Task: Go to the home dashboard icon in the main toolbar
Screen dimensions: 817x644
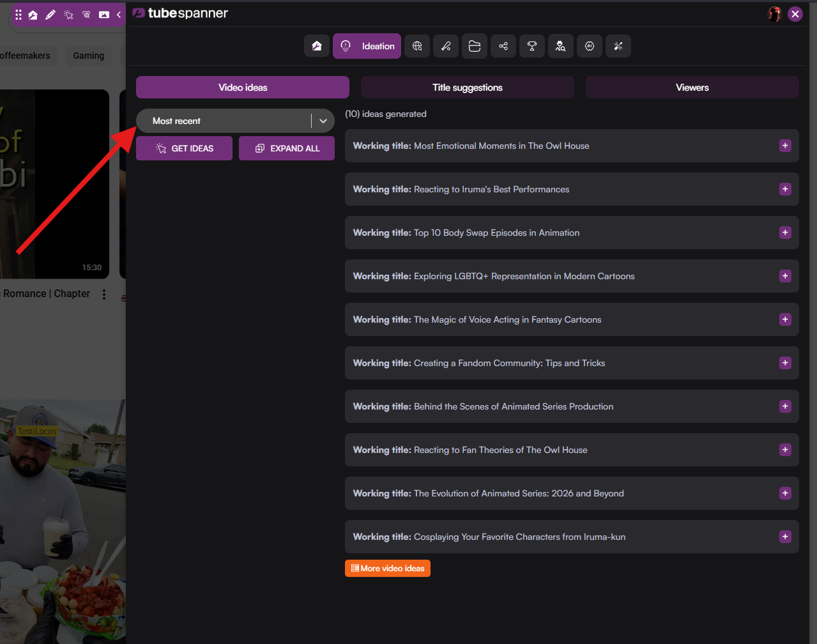Action: click(317, 46)
